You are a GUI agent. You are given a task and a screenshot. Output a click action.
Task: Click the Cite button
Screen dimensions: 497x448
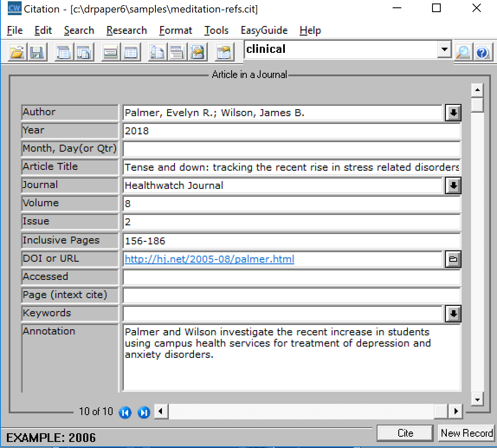[x=405, y=433]
